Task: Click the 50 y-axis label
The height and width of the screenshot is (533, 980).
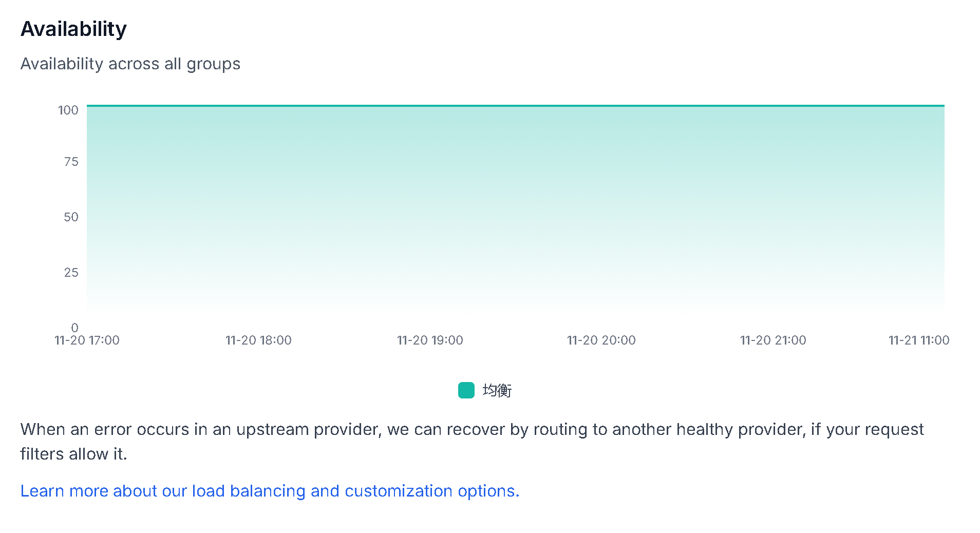Action: pos(71,217)
